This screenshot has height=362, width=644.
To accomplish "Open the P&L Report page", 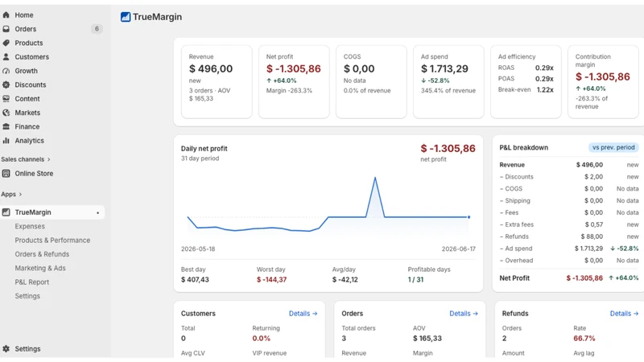I will [32, 282].
